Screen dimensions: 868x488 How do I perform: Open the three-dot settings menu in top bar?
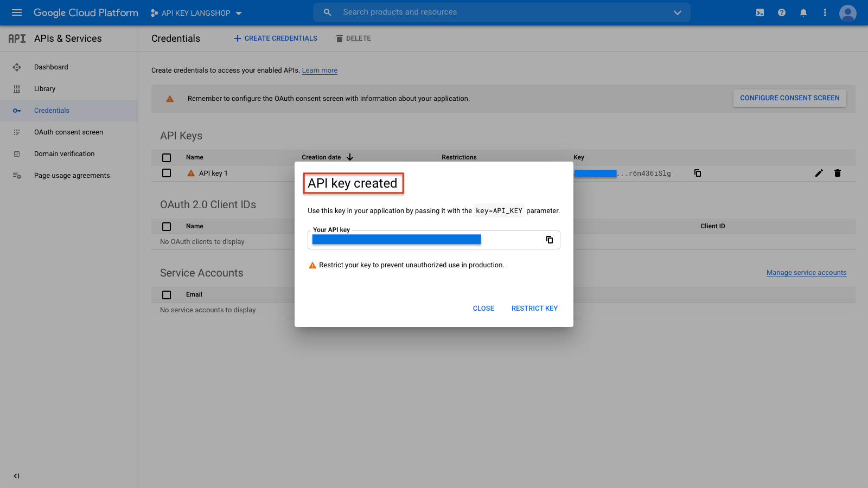825,12
